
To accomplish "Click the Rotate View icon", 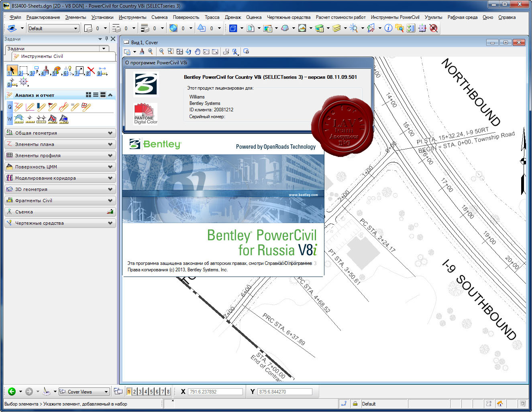I will pos(188,51).
